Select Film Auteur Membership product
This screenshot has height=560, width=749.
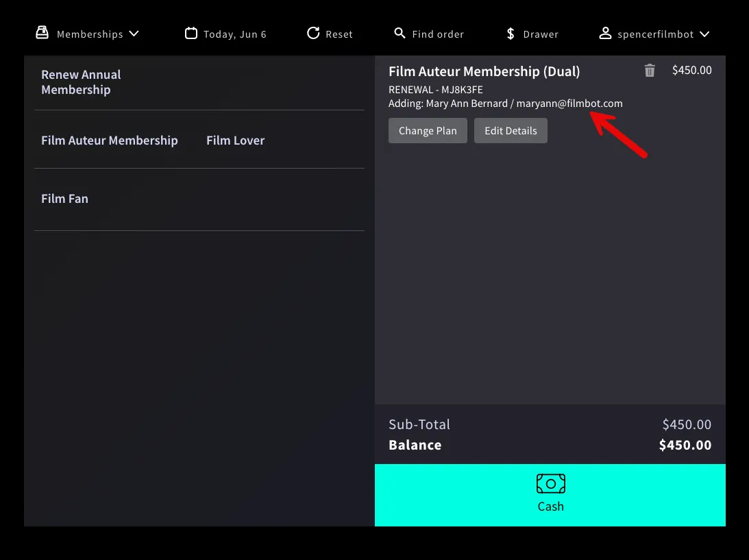tap(110, 141)
